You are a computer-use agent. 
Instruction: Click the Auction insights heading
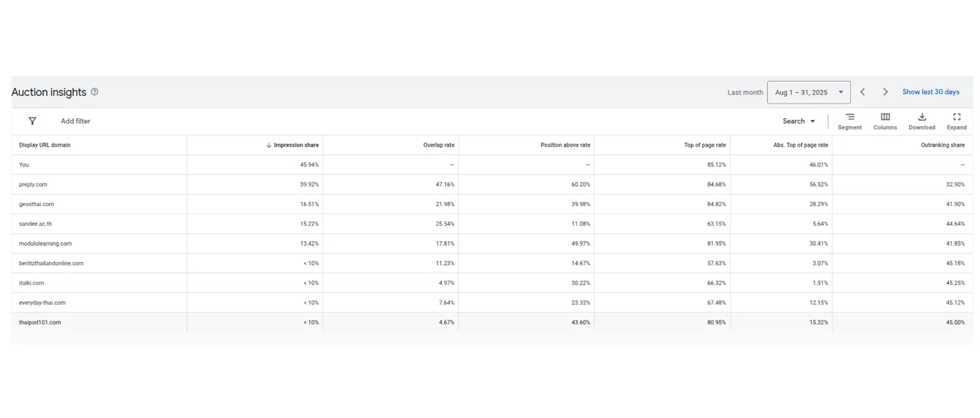pos(49,92)
